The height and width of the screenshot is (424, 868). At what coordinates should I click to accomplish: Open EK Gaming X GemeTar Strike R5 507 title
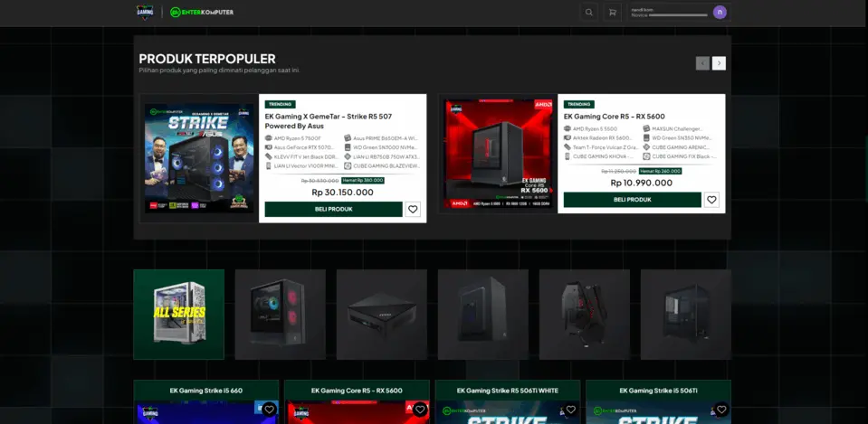(x=329, y=121)
